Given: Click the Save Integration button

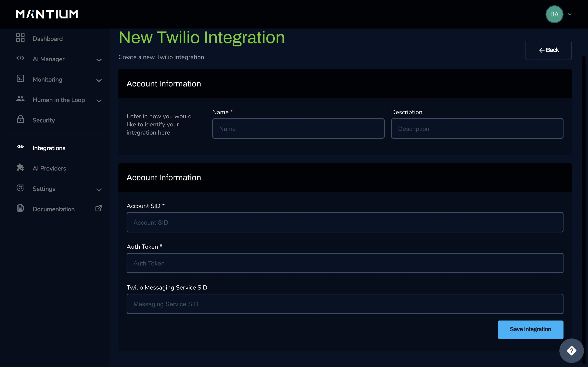Looking at the screenshot, I should (x=530, y=329).
